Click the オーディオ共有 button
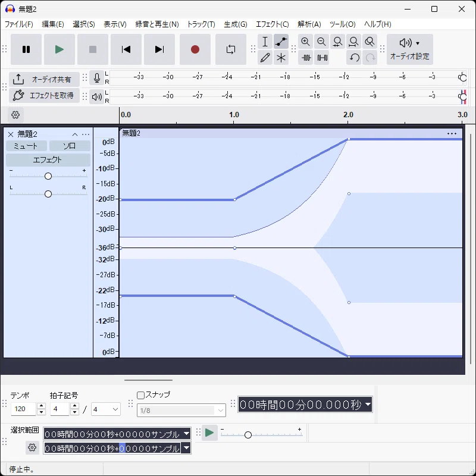Viewport: 476px width, 476px height. (x=44, y=79)
